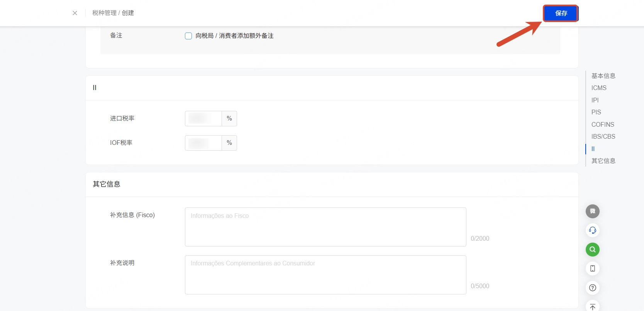Select the II anchor in side navigation
This screenshot has height=311, width=644.
[593, 149]
